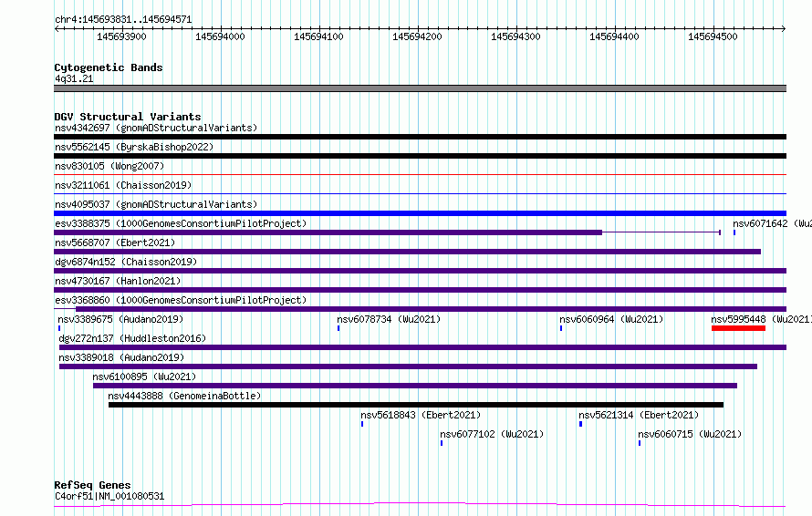Select the nsv4443888 GenomeinaBottle label
The image size is (812, 516).
(184, 396)
